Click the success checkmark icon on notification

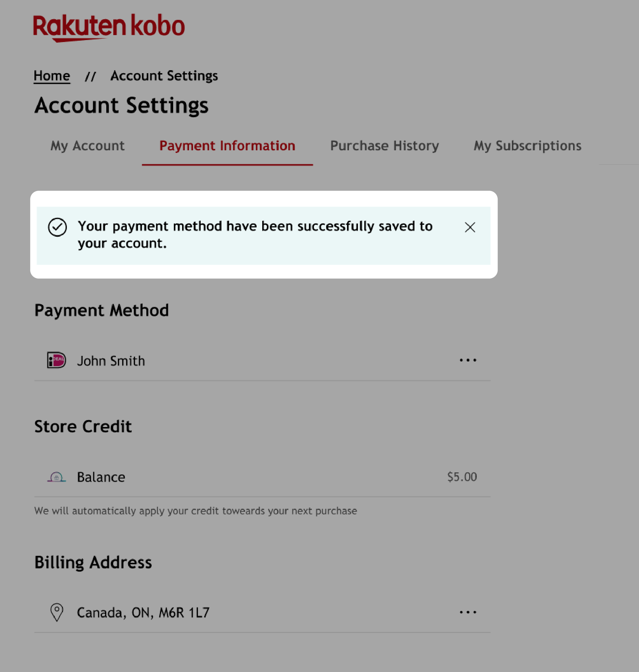(57, 227)
